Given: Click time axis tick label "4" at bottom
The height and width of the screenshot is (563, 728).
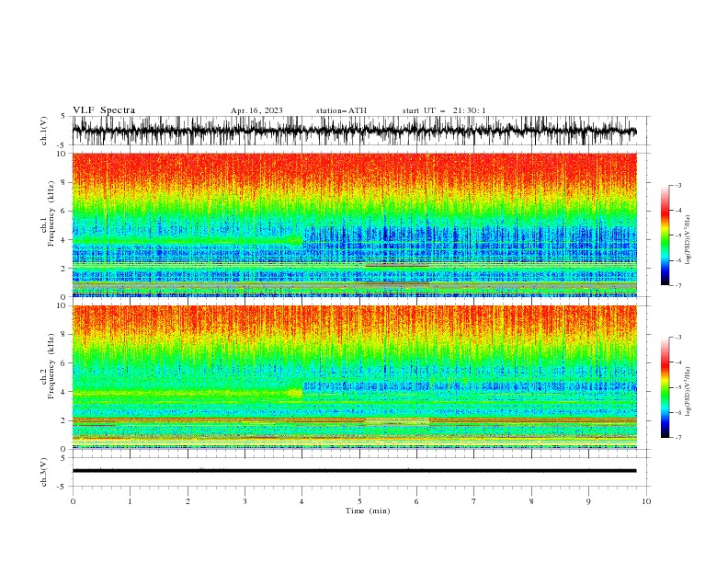Looking at the screenshot, I should [302, 501].
